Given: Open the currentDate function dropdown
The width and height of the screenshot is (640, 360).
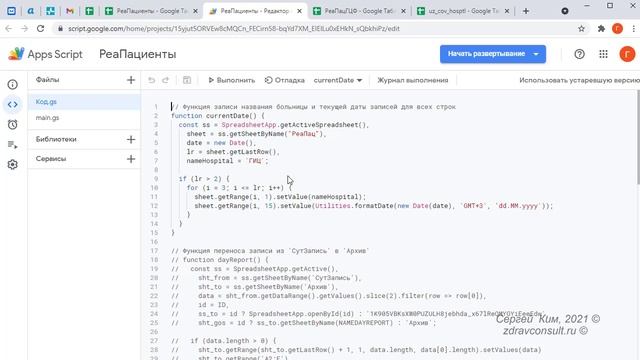Looking at the screenshot, I should point(338,80).
